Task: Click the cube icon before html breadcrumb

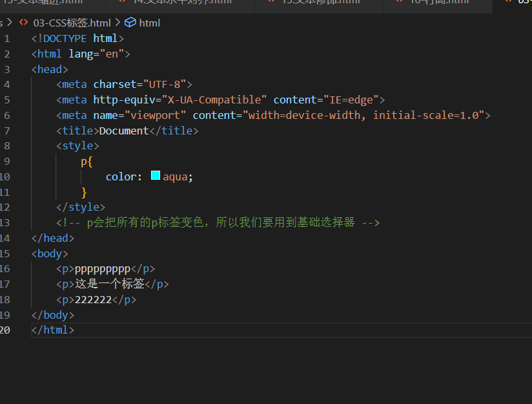Action: (130, 23)
